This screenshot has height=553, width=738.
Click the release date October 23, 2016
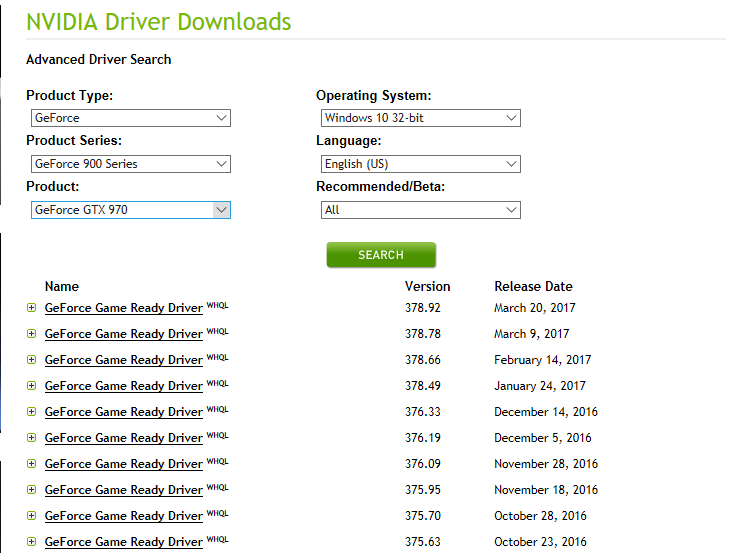(x=540, y=542)
